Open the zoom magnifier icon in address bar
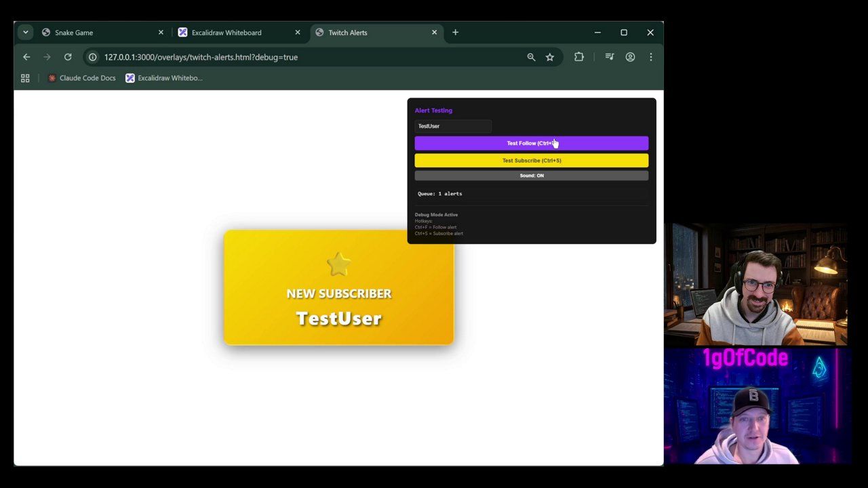Screen dimensions: 868x488 click(x=531, y=57)
